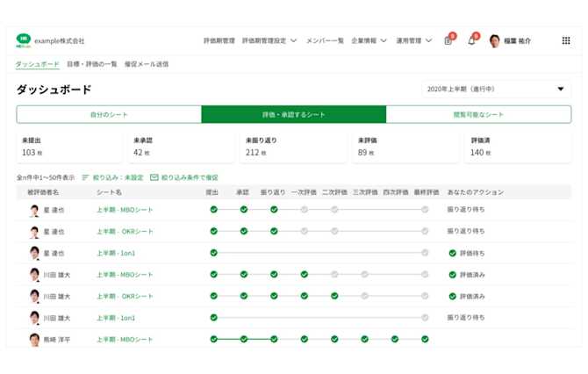Open 川田's 上半期 - OKRシート link
The height and width of the screenshot is (374, 588).
tap(125, 297)
